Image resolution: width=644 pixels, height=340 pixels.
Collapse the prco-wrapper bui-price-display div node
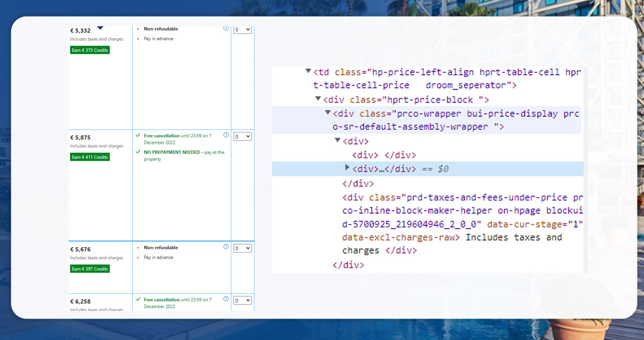pos(327,113)
